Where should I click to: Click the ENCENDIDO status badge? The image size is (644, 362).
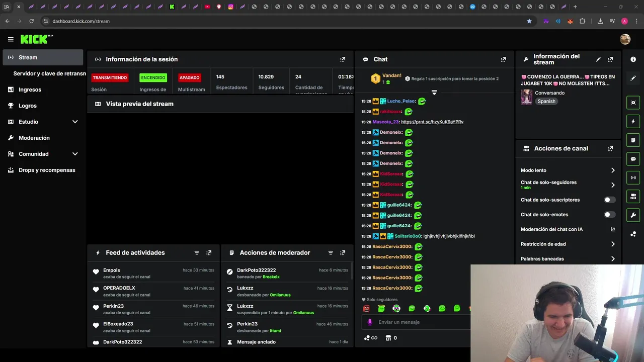tap(153, 78)
